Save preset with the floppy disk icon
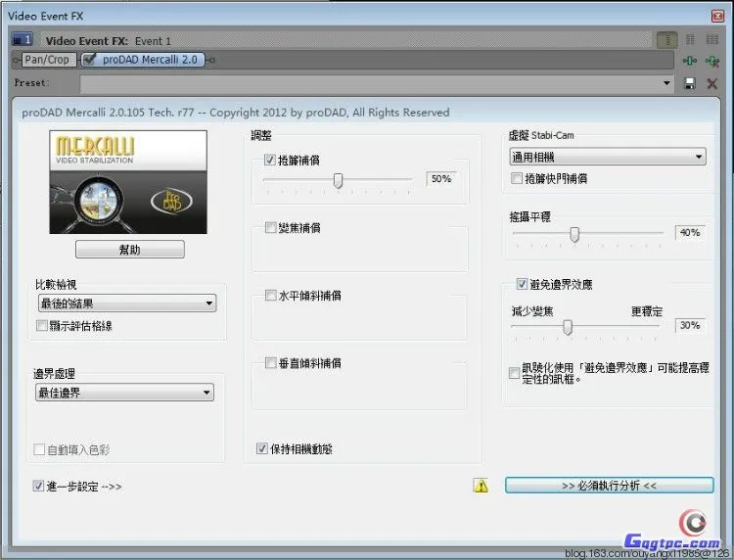 pos(690,84)
